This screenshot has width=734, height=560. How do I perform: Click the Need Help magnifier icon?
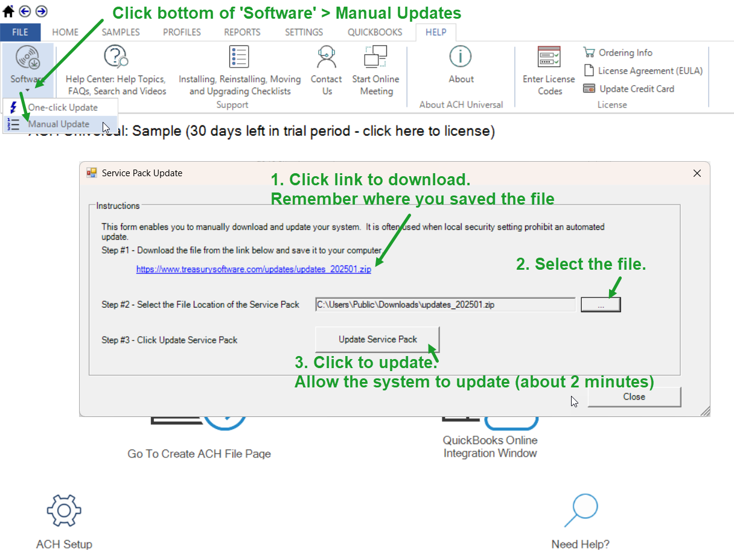coord(581,511)
